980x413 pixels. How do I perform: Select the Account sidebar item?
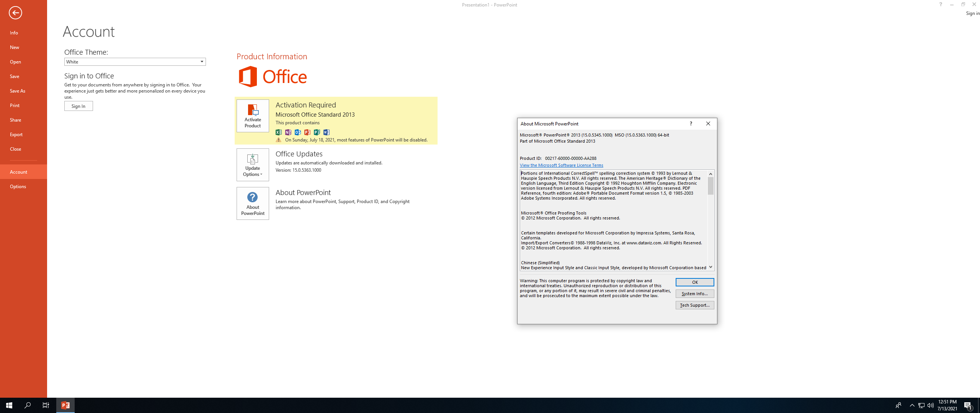[x=23, y=172]
